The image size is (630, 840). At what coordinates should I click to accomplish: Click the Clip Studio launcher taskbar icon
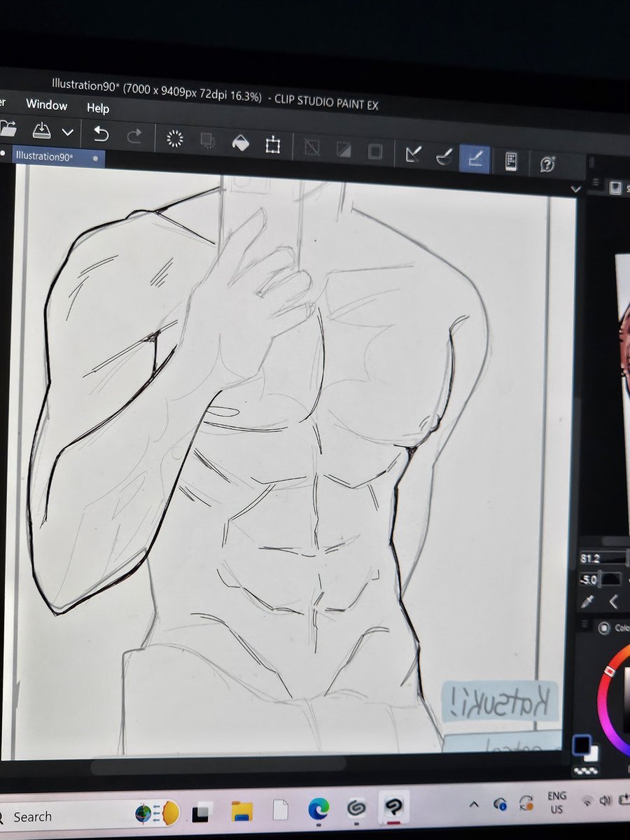pos(356,808)
